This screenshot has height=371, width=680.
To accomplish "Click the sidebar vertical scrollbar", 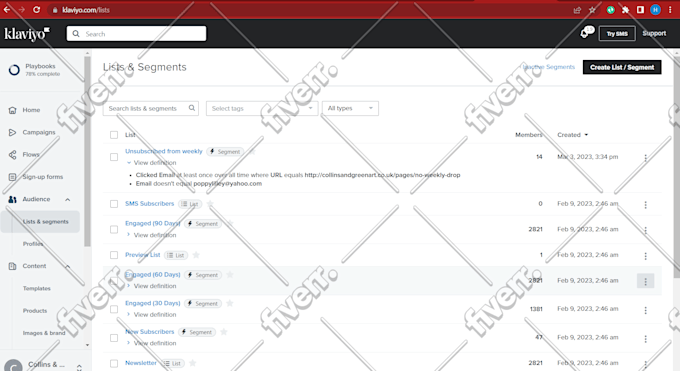I will (87, 152).
